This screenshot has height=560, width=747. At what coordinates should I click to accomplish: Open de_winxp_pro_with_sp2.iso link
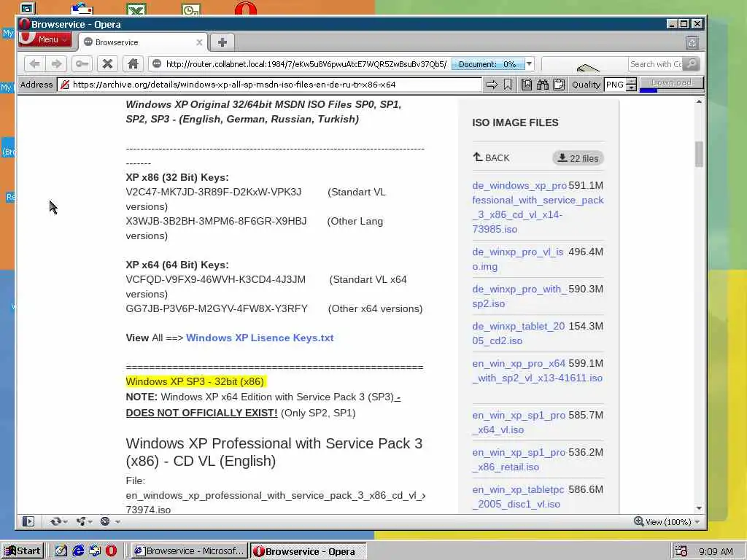coord(519,296)
